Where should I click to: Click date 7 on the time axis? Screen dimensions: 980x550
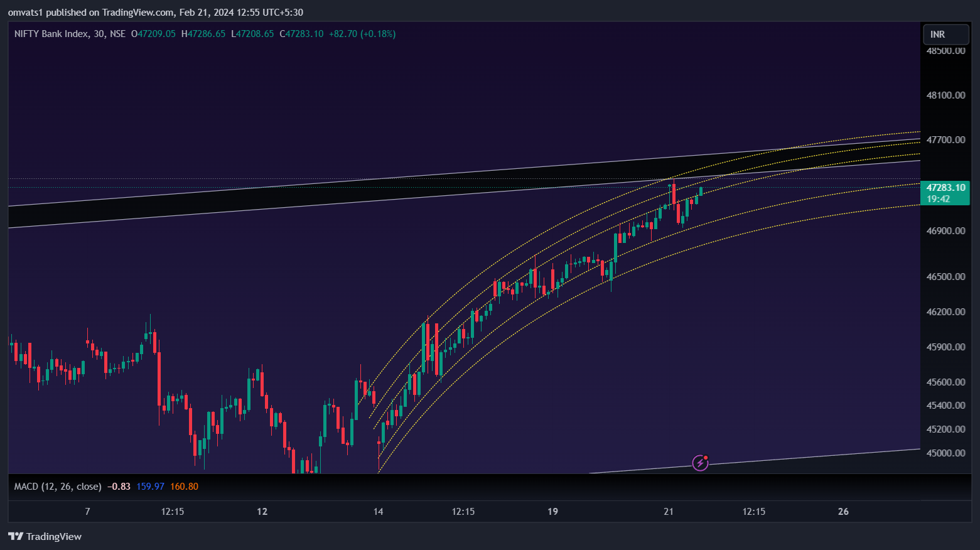[87, 512]
